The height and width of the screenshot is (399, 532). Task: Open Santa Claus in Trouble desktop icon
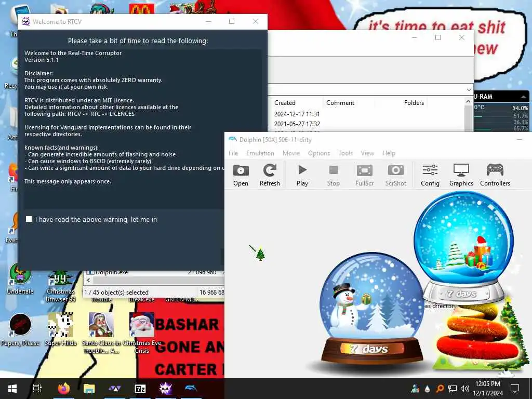click(x=101, y=332)
